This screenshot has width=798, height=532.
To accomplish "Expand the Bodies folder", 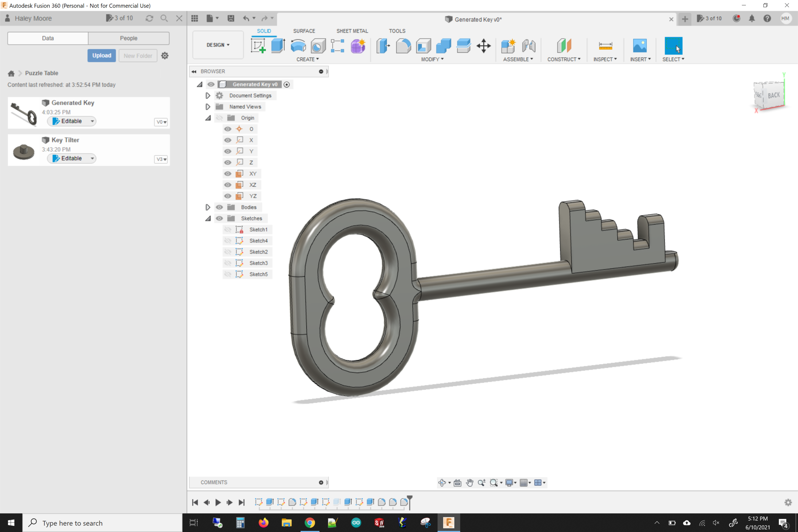I will point(208,207).
